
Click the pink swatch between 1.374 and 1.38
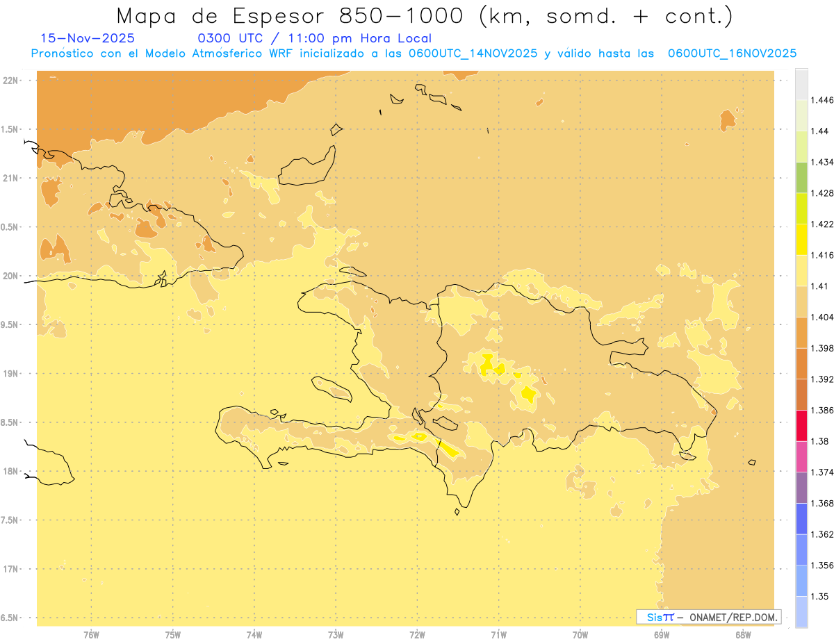(801, 456)
